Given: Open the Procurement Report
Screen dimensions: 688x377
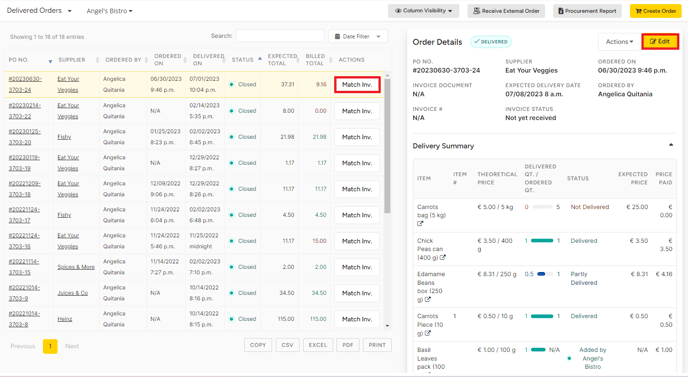Looking at the screenshot, I should (587, 11).
